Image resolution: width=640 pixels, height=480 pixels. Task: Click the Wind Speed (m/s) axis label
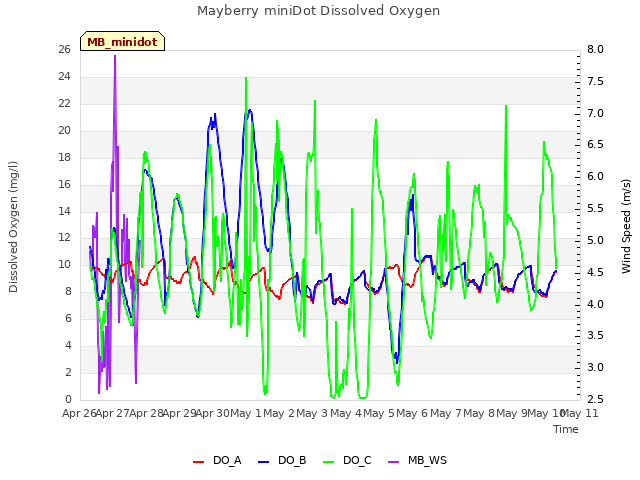[x=626, y=226]
